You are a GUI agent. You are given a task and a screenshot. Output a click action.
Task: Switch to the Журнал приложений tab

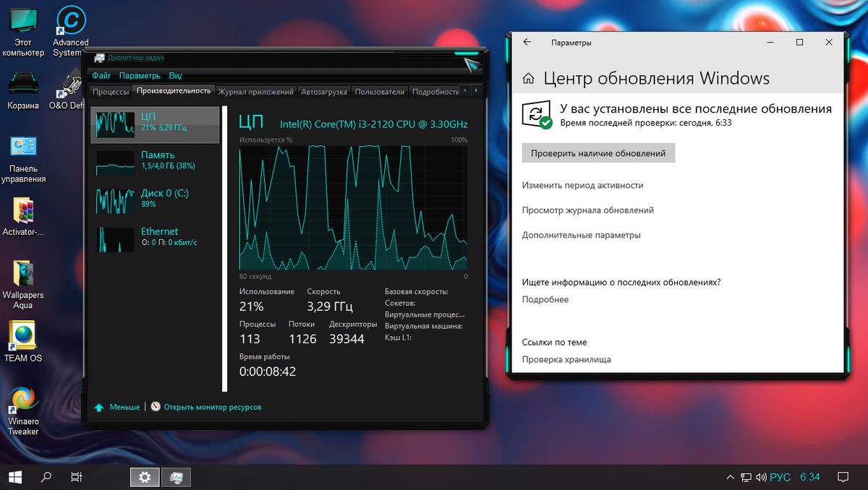pos(256,92)
